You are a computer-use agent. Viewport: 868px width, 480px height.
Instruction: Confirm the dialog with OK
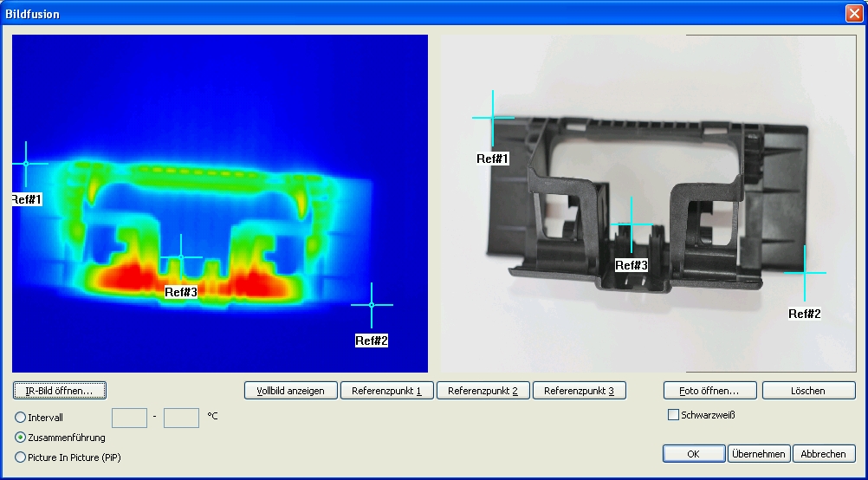(693, 454)
